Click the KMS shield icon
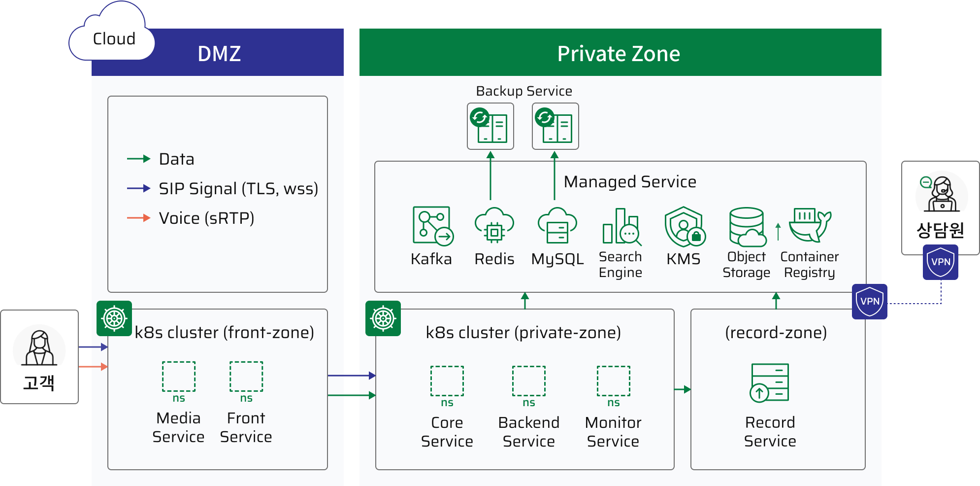The image size is (980, 486). pyautogui.click(x=684, y=227)
